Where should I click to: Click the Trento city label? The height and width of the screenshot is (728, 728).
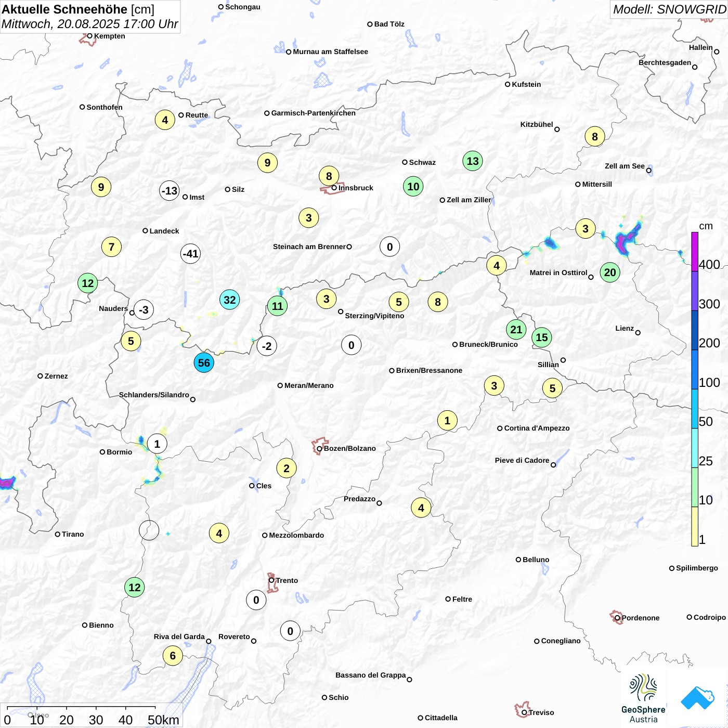pyautogui.click(x=287, y=580)
